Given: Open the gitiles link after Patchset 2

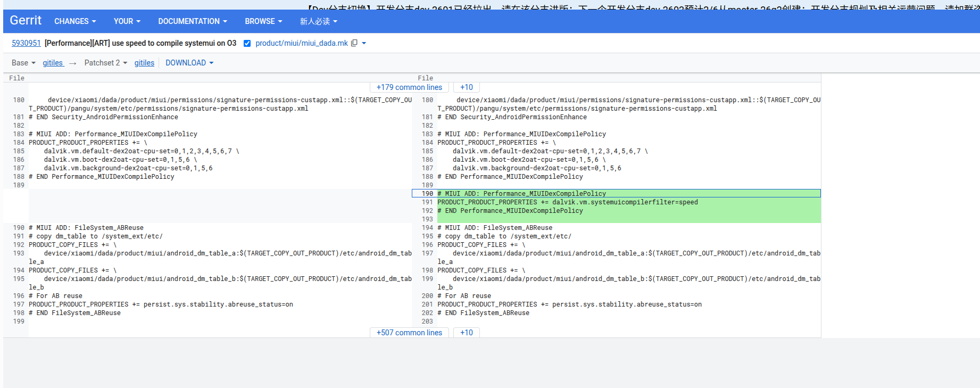Looking at the screenshot, I should click(144, 63).
